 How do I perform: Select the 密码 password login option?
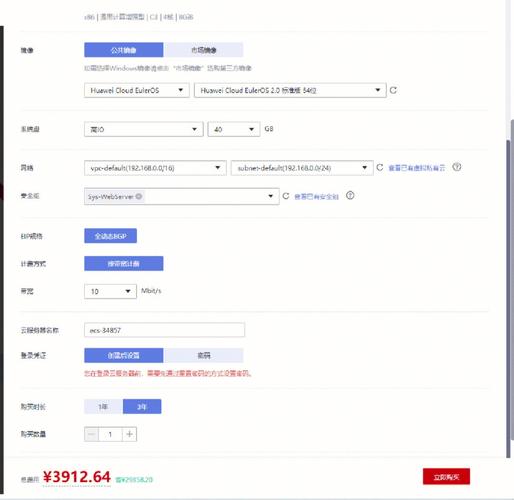pyautogui.click(x=203, y=355)
